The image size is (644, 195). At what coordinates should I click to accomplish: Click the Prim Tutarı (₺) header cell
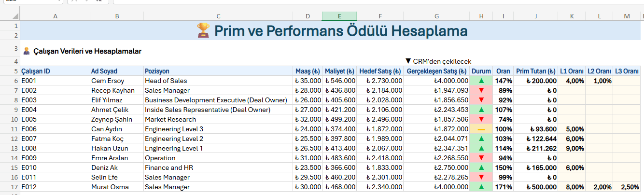(536, 71)
